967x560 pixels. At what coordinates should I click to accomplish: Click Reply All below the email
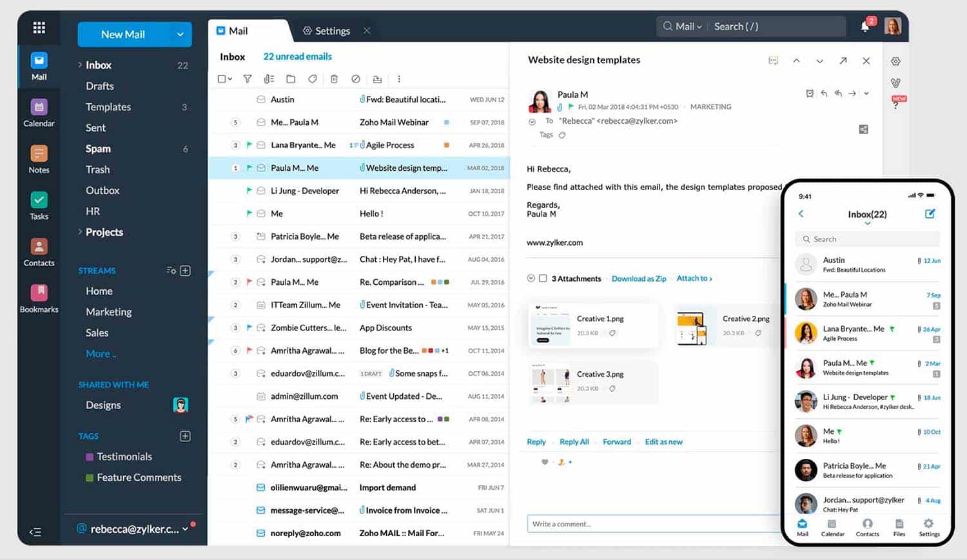[574, 441]
